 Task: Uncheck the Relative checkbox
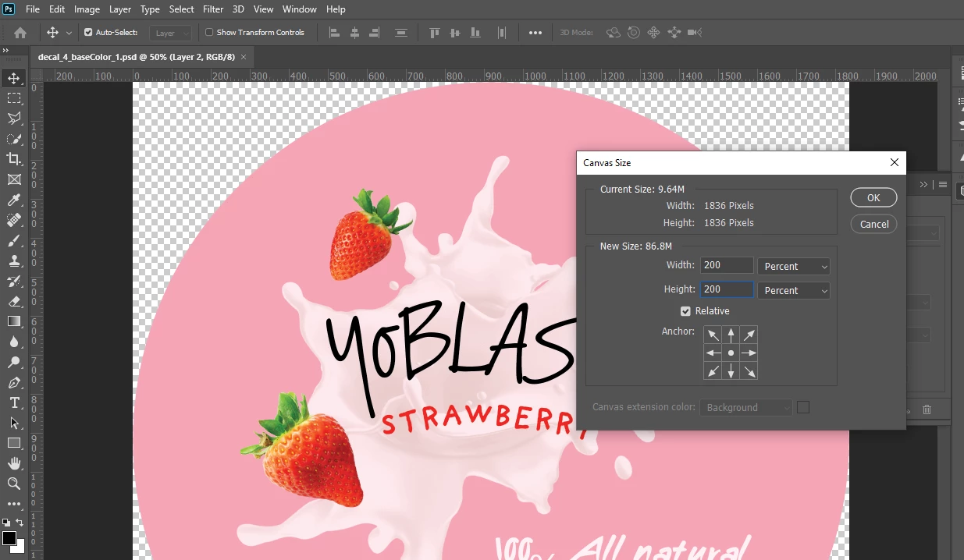(x=685, y=311)
